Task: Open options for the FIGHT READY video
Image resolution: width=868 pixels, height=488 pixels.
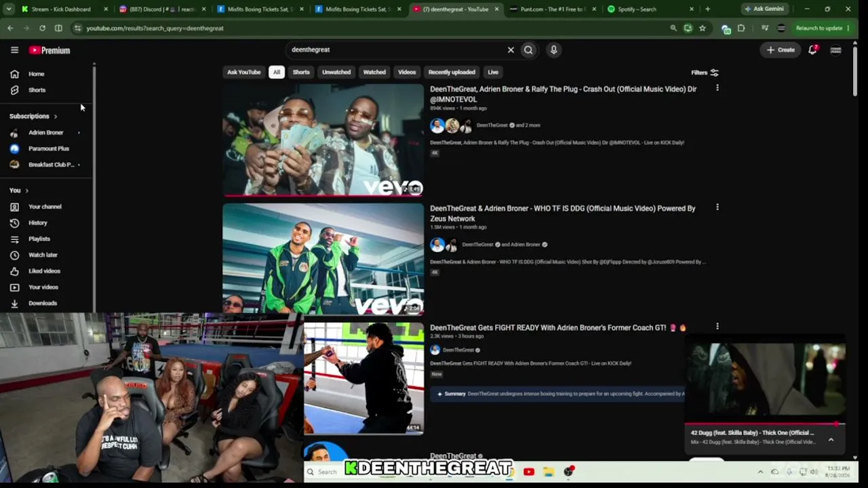Action: coord(717,327)
